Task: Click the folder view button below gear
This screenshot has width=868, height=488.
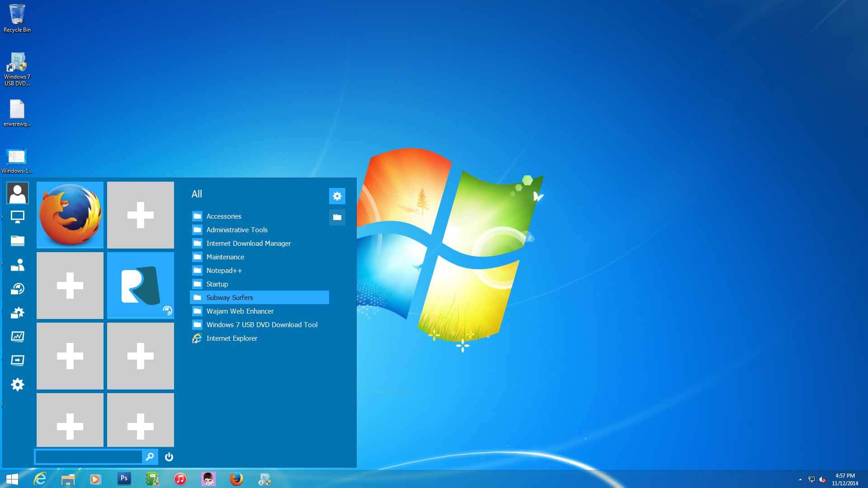Action: point(337,217)
